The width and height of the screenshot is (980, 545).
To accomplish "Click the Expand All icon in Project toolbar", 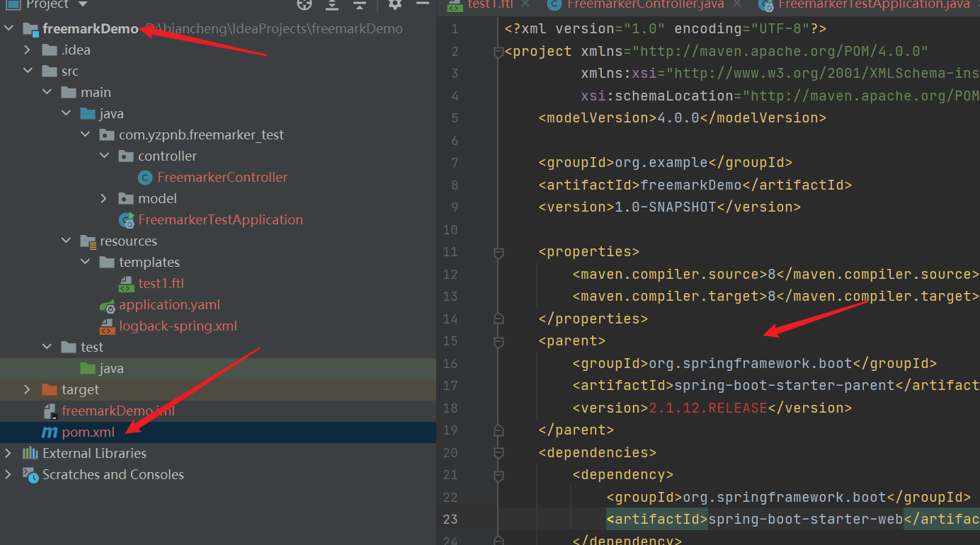I will (x=332, y=5).
